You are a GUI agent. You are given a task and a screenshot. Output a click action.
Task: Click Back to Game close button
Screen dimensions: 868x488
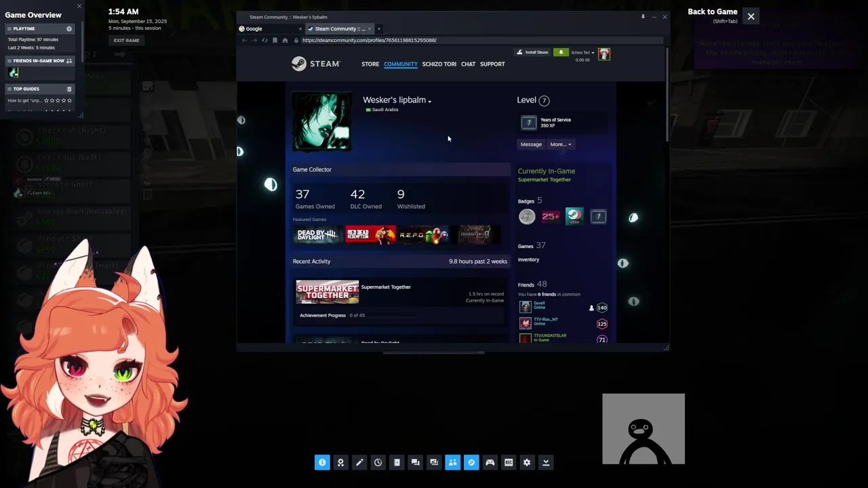751,16
